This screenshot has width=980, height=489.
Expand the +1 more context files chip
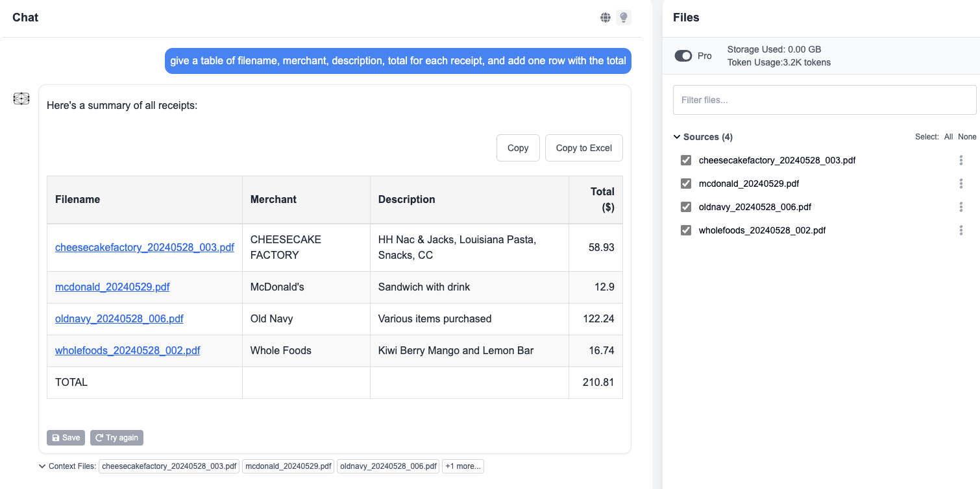462,466
